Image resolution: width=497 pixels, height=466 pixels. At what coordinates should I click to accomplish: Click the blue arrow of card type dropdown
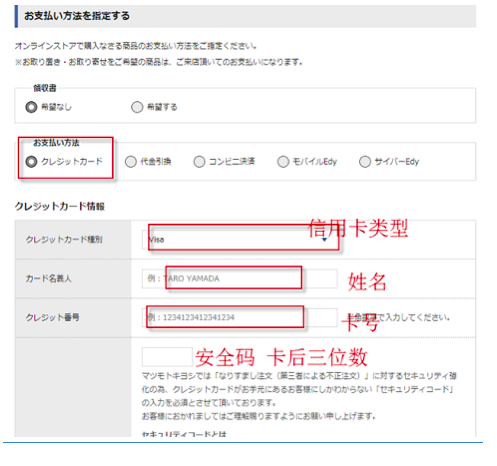tap(324, 240)
